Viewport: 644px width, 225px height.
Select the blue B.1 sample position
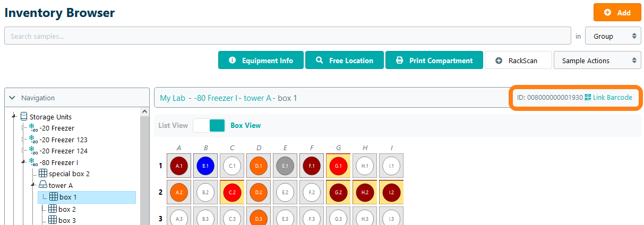[x=205, y=166]
